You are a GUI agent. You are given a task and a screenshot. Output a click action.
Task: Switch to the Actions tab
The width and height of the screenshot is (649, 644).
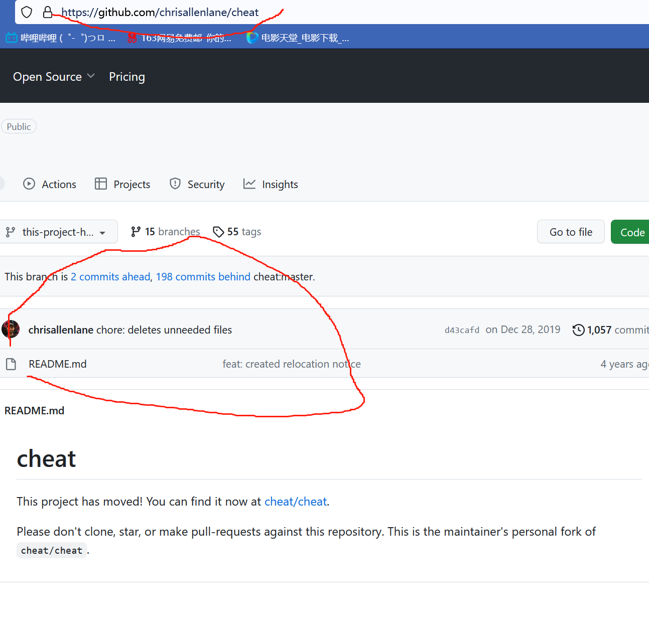pos(50,184)
